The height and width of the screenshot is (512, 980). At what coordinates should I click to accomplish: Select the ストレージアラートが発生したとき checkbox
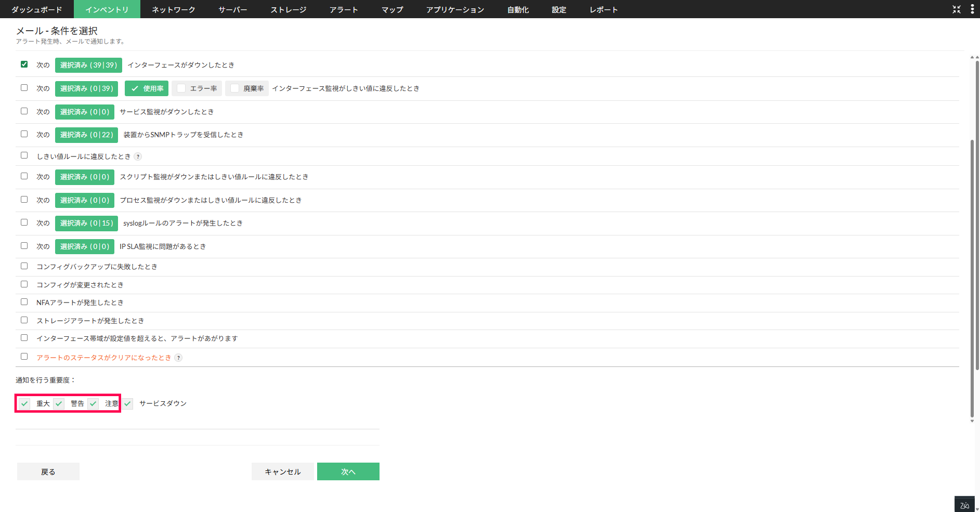click(x=24, y=320)
